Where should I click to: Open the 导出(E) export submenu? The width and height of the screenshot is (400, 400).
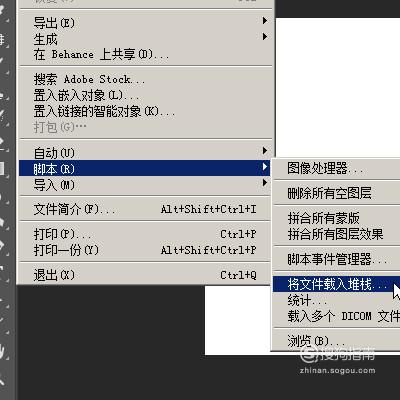pos(145,23)
